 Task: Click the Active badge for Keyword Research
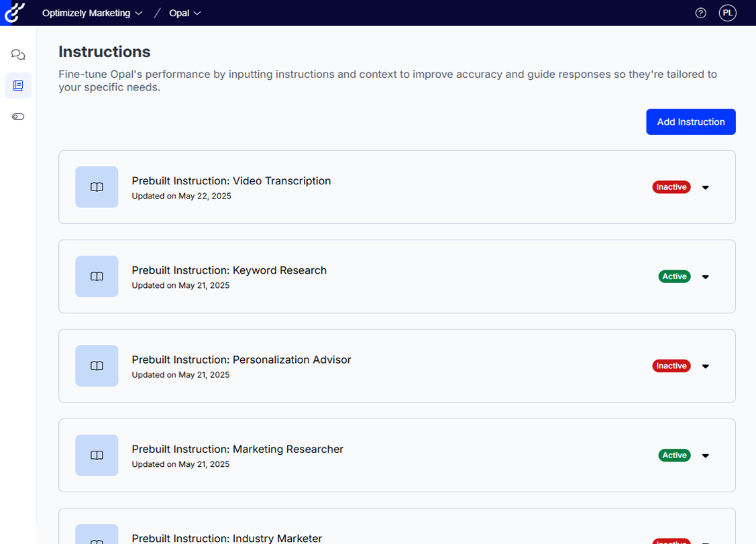[x=674, y=276]
